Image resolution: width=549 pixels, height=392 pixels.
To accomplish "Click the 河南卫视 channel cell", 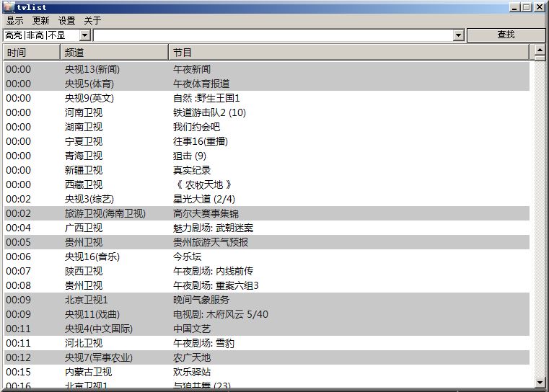I will click(84, 112).
